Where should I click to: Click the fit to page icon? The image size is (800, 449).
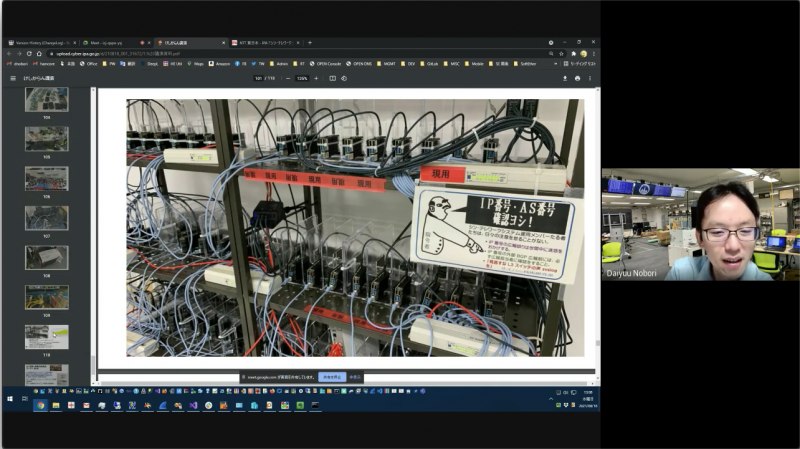pyautogui.click(x=333, y=79)
